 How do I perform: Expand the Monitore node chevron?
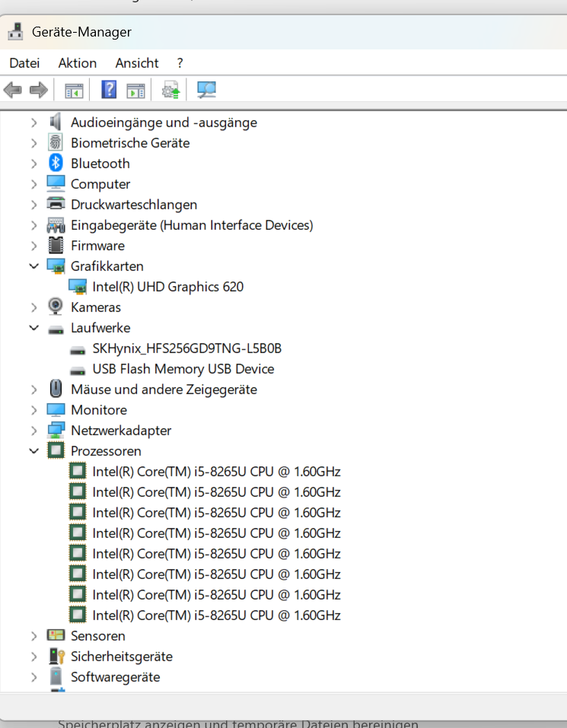33,410
